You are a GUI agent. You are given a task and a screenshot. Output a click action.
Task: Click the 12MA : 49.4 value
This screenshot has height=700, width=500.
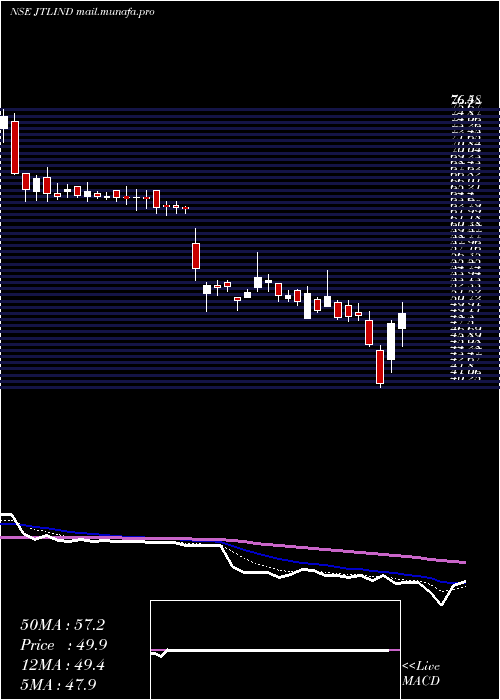(x=62, y=665)
